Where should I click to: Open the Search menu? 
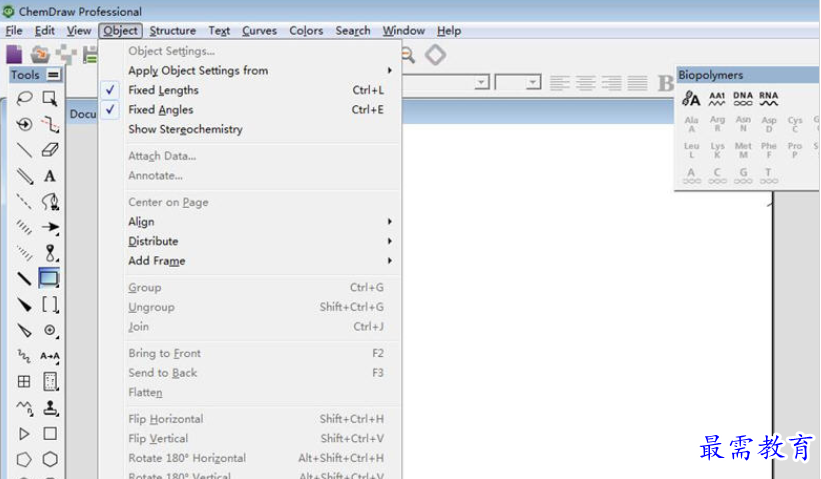353,31
